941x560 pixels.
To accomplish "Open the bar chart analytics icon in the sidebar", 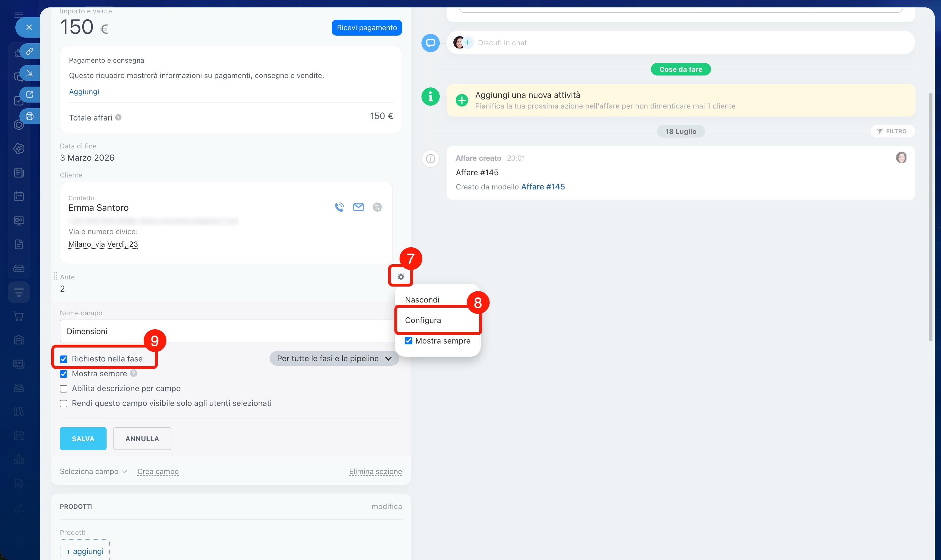I will (x=19, y=459).
